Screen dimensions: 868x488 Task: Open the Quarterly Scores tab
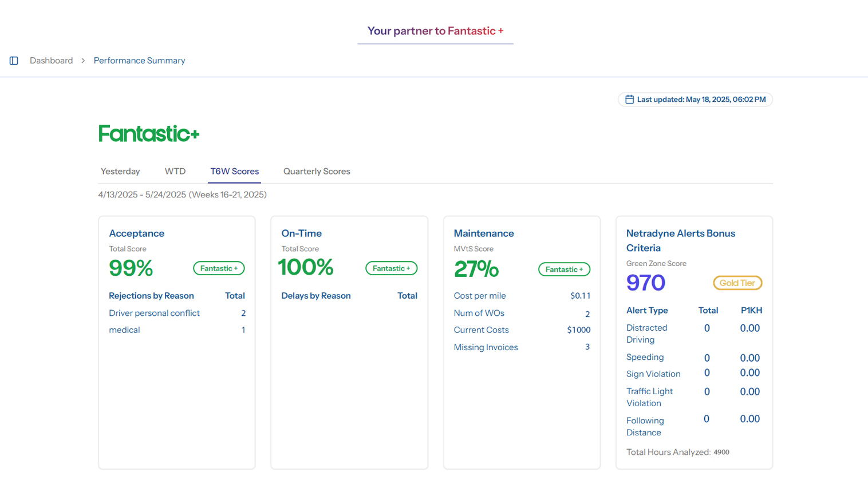pos(317,172)
